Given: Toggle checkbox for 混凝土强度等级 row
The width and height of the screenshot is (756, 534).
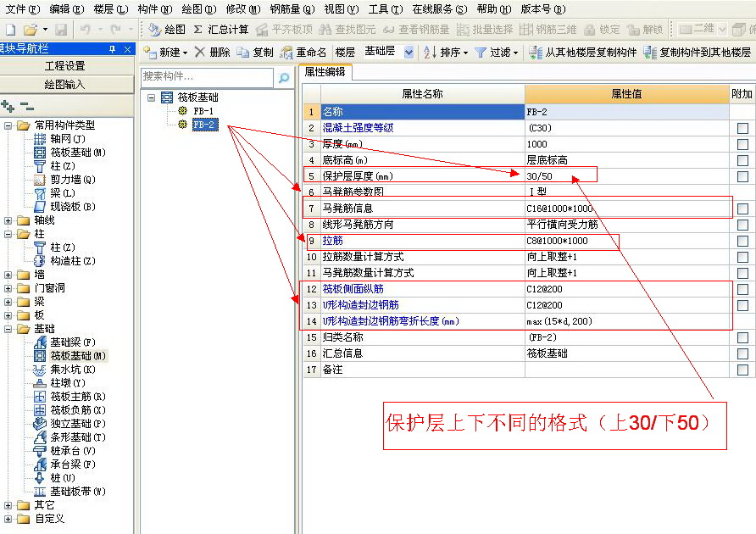Looking at the screenshot, I should pos(742,128).
